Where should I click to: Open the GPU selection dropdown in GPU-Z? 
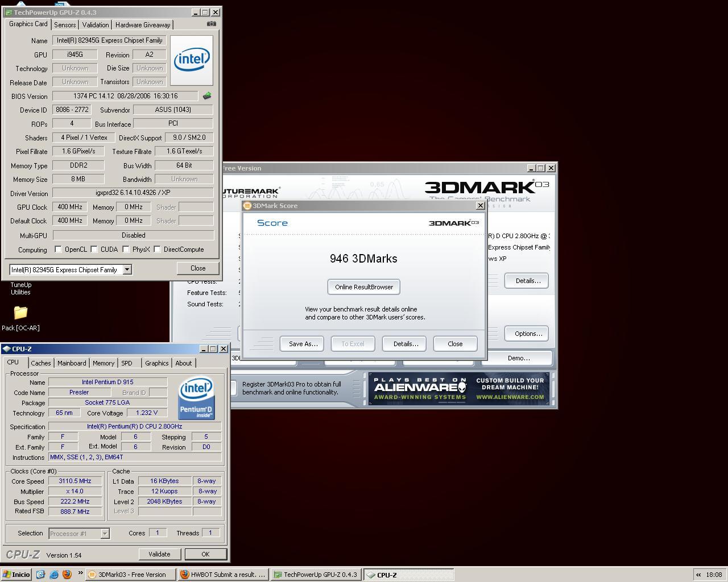[x=127, y=269]
